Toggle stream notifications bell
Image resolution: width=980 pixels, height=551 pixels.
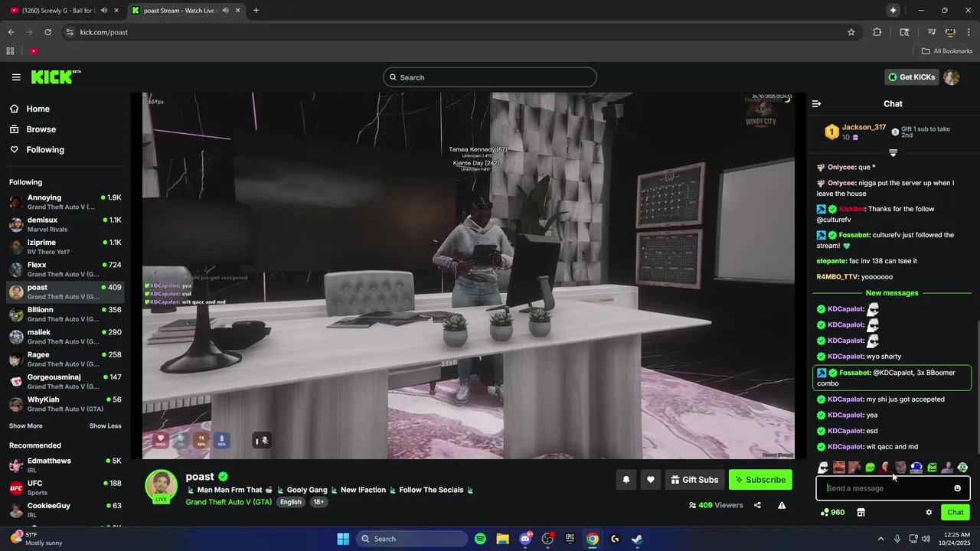626,480
